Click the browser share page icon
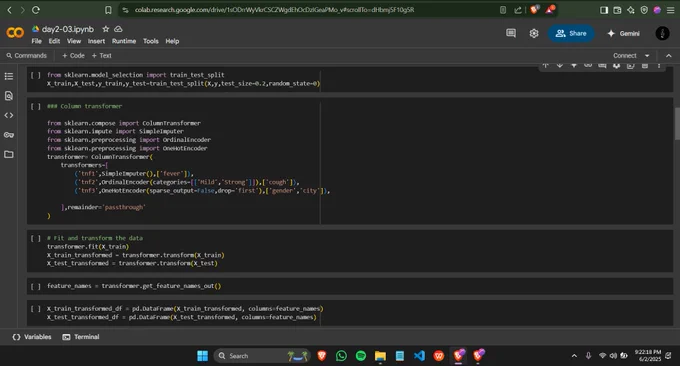 (x=518, y=10)
